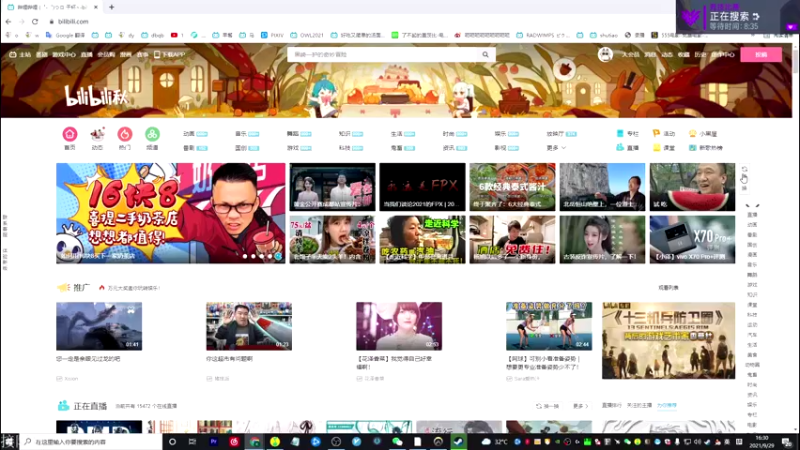
Task: Open the 直播 TV icon link
Action: tap(628, 148)
